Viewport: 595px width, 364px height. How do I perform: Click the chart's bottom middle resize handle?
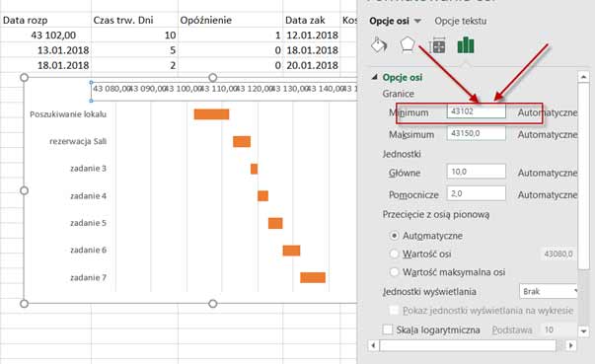pyautogui.click(x=213, y=304)
